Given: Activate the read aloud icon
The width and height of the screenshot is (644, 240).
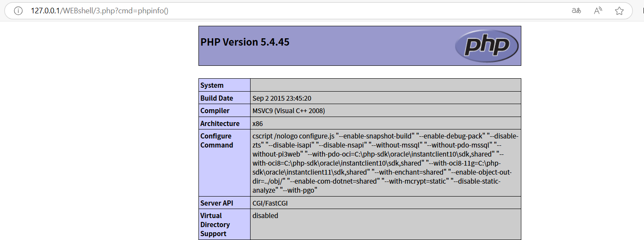Looking at the screenshot, I should pyautogui.click(x=598, y=11).
